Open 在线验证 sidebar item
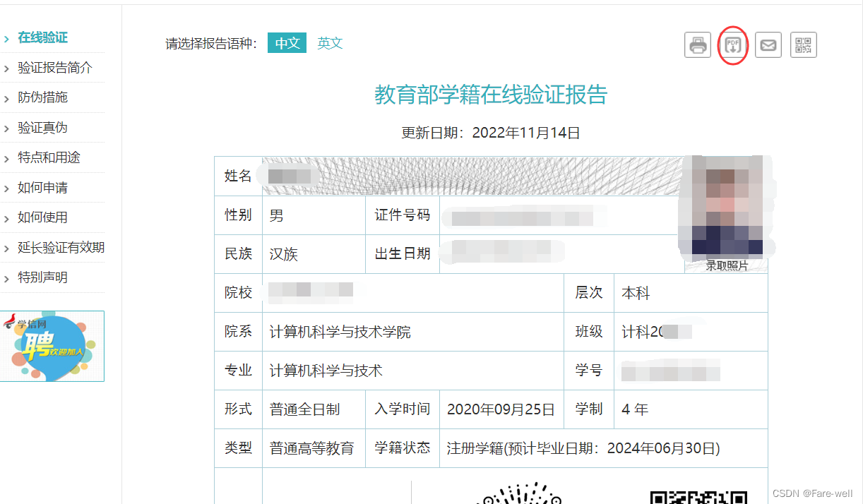 (42, 37)
